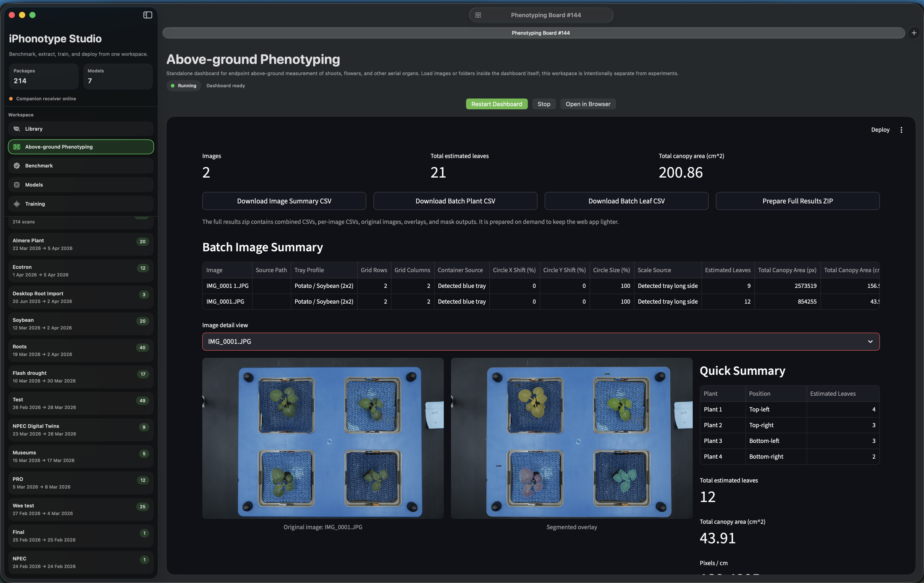Click the board switcher grid icon
The image size is (924, 583).
478,15
